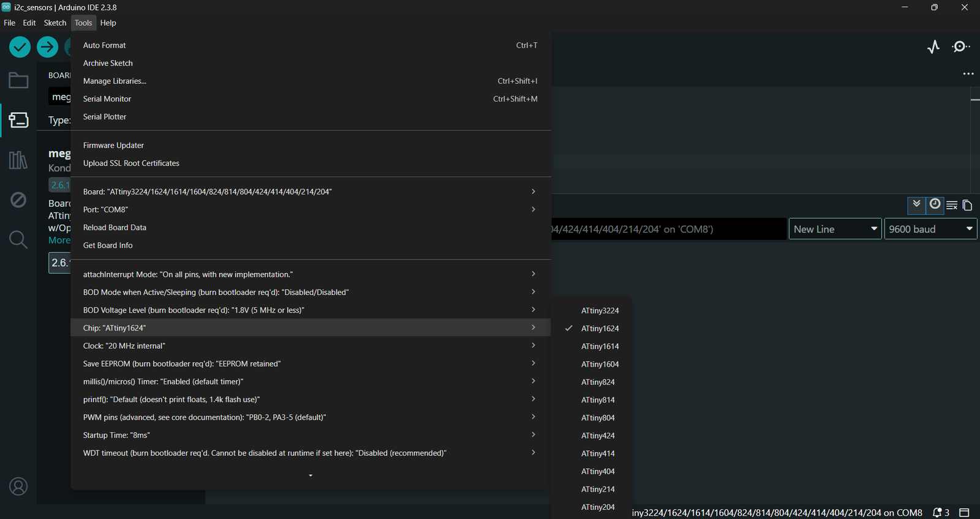980x519 pixels.
Task: Choose Upload SSL Root Certificates entry
Action: tap(311, 163)
